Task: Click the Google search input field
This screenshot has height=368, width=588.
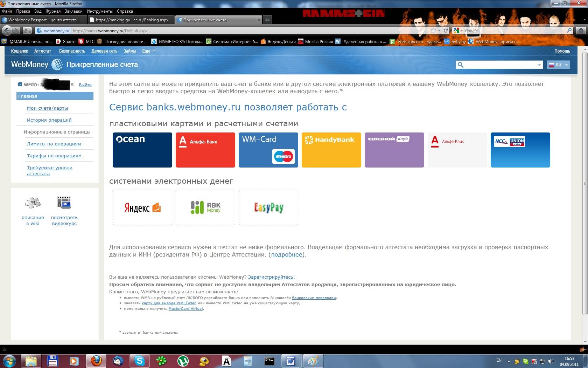Action: (514, 31)
